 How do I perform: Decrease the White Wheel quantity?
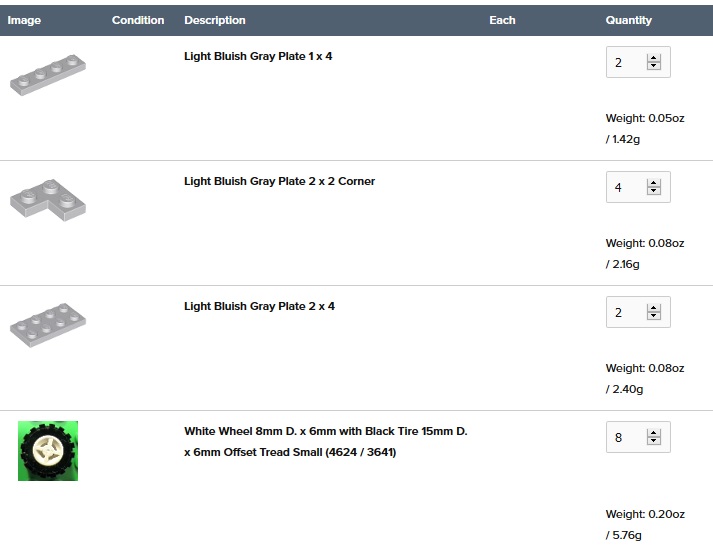point(654,441)
